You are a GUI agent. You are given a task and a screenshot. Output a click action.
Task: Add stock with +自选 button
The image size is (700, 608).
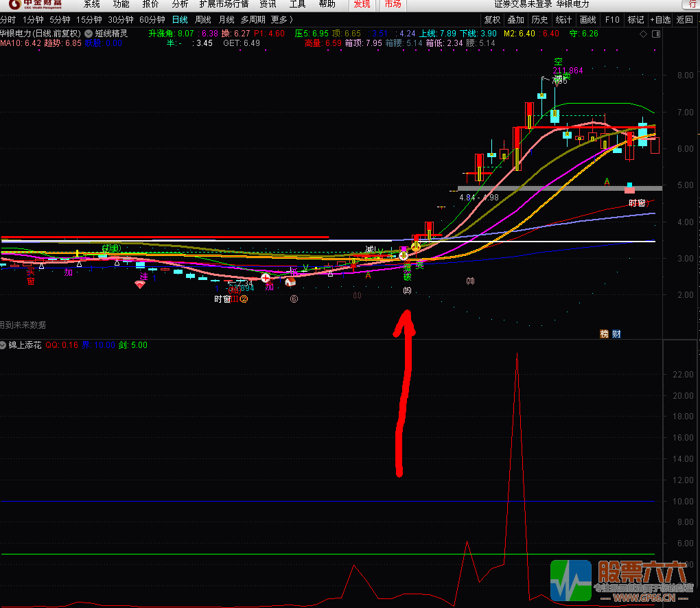click(x=660, y=20)
